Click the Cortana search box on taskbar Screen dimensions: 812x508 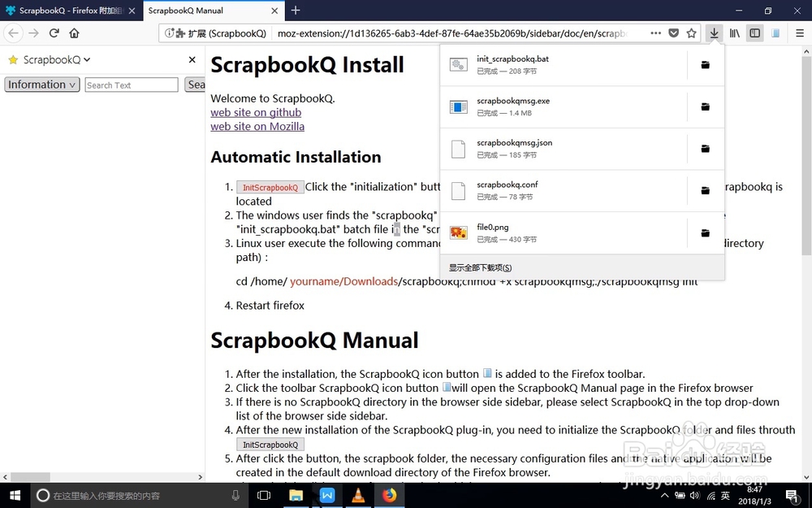140,496
